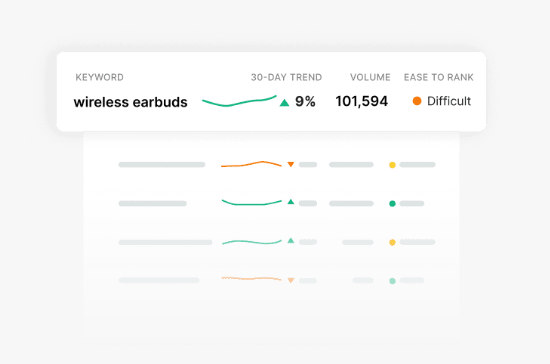
Task: Sort by the EASE TO RANK header
Action: point(438,77)
